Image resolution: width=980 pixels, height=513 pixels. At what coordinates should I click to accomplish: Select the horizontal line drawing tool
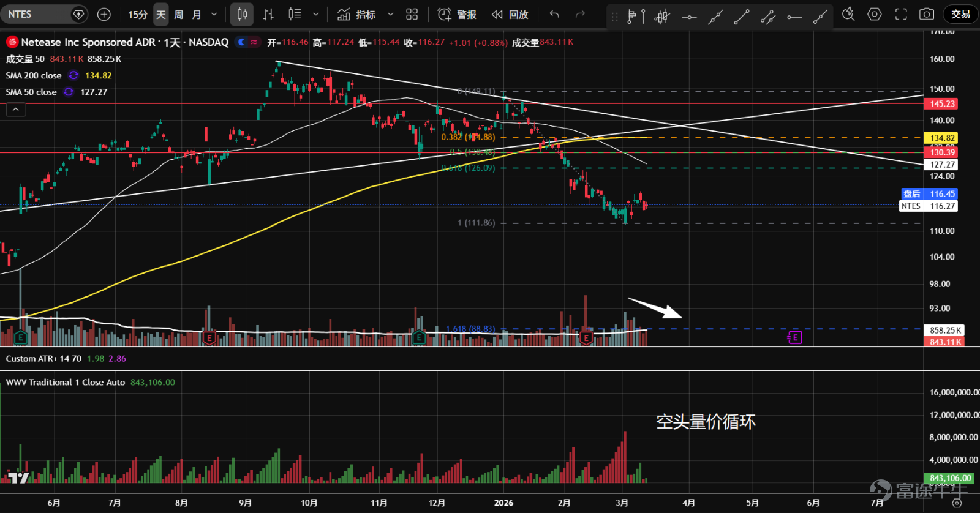[x=689, y=17]
